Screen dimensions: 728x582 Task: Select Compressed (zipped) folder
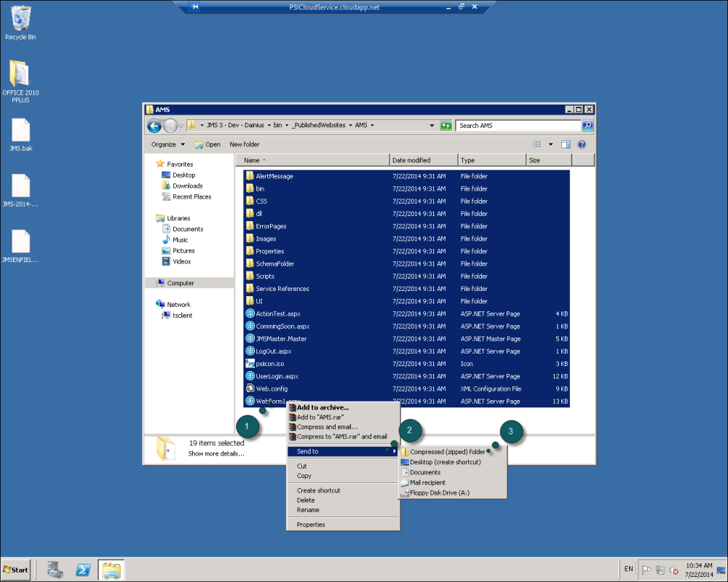tap(453, 452)
